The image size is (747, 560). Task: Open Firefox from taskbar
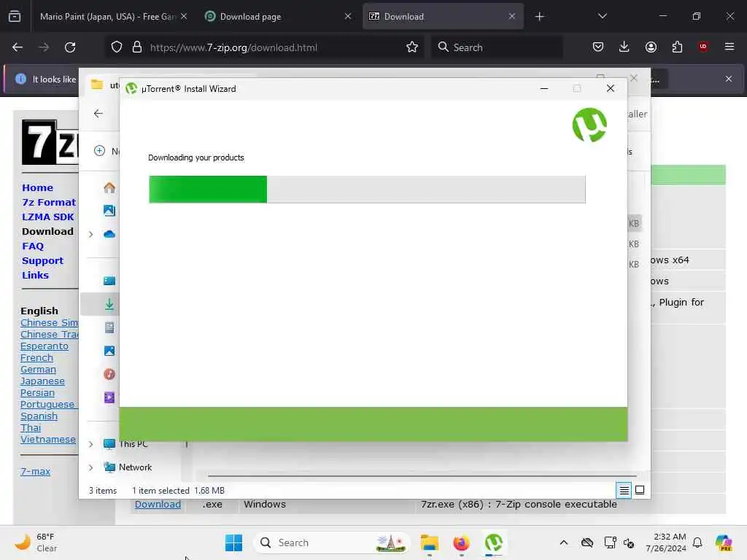coord(461,542)
